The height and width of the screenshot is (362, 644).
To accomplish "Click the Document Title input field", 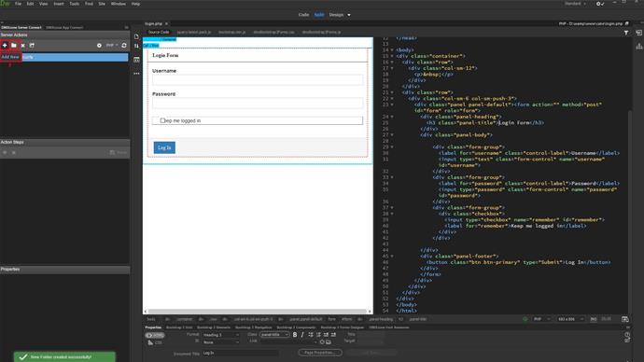I will [x=240, y=353].
